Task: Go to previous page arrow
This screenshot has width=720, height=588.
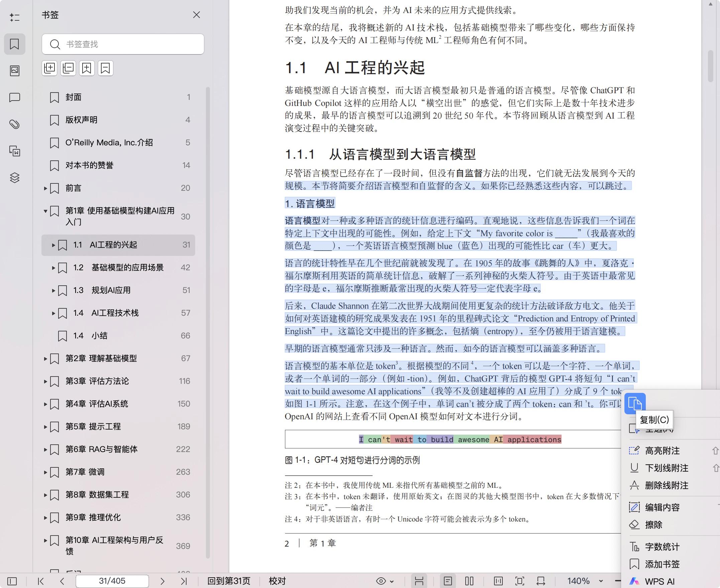Action: pos(62,581)
